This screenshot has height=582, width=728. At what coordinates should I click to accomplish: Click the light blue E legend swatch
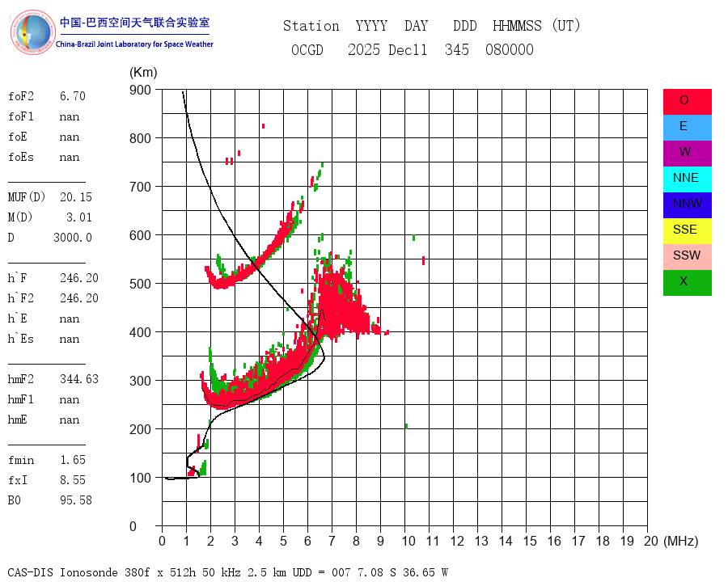point(687,128)
